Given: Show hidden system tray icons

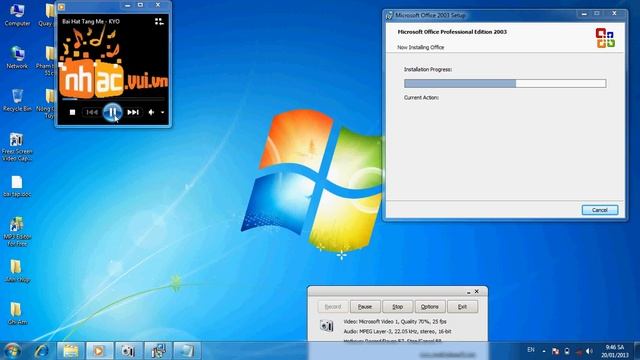Looking at the screenshot, I should click(x=544, y=351).
